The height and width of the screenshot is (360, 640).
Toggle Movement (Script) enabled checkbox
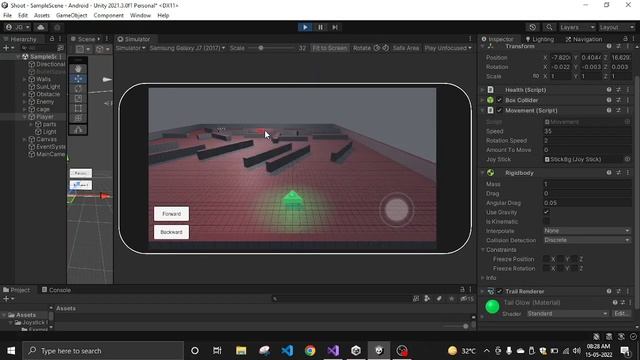(499, 110)
